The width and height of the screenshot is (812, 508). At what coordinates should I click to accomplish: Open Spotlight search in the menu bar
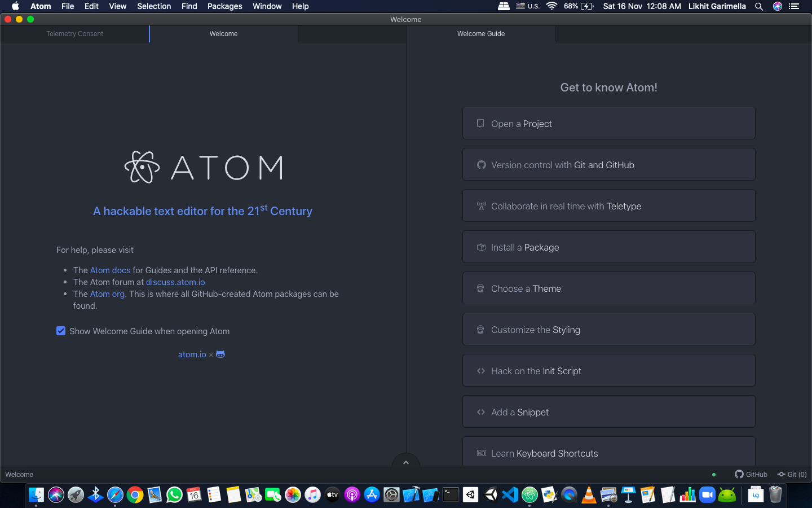[x=759, y=6]
